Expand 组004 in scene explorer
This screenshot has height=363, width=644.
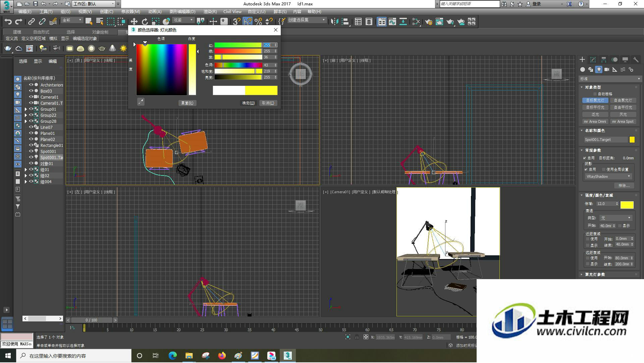pos(26,182)
